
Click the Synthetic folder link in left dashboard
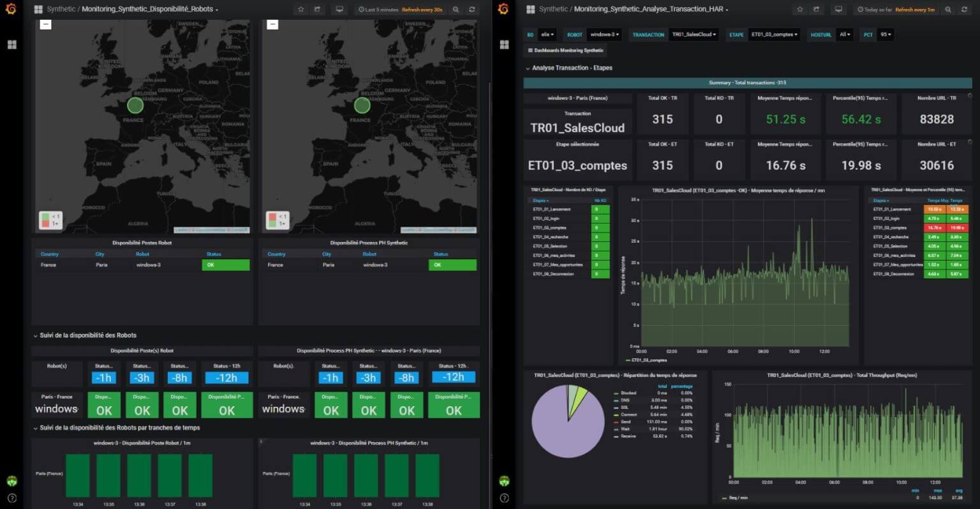click(61, 10)
